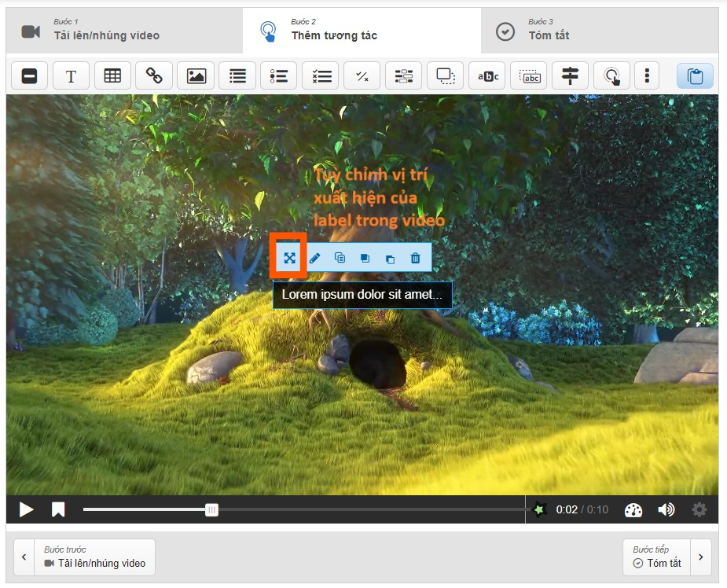Select the Text interaction tool
727x588 pixels.
point(71,76)
